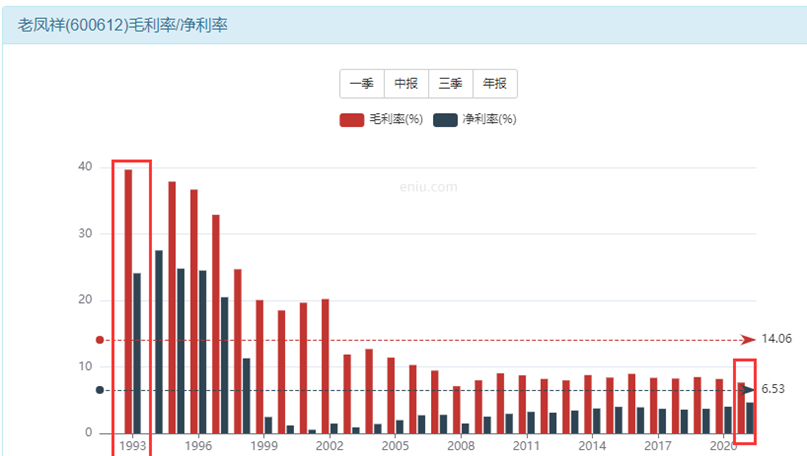Click the 老凤祥(600612)毛利率/净利率 panel title
The width and height of the screenshot is (807, 456).
122,25
